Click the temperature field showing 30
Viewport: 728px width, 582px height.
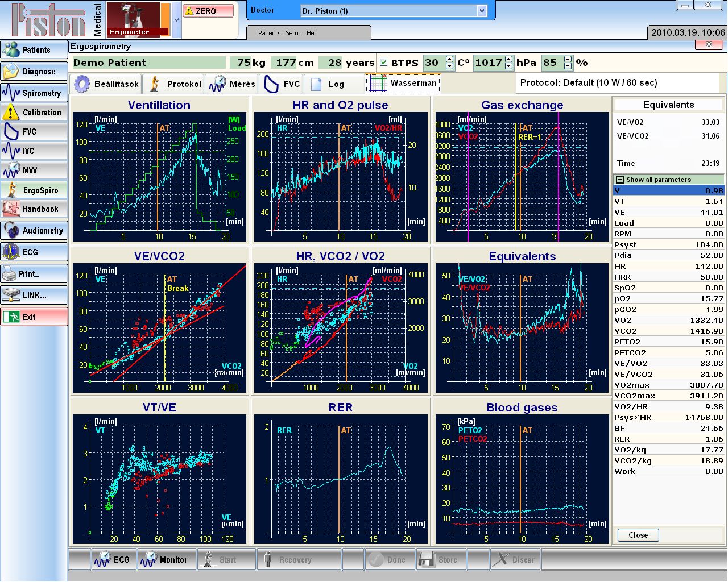pyautogui.click(x=434, y=63)
